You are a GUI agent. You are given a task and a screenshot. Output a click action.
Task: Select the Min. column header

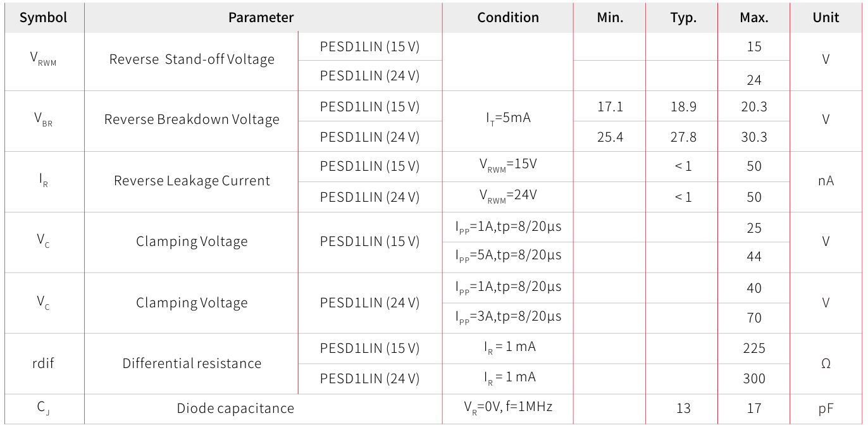[x=610, y=18]
